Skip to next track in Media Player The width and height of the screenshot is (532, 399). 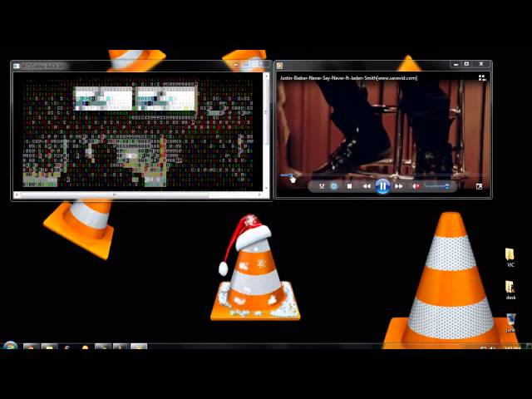tap(399, 186)
